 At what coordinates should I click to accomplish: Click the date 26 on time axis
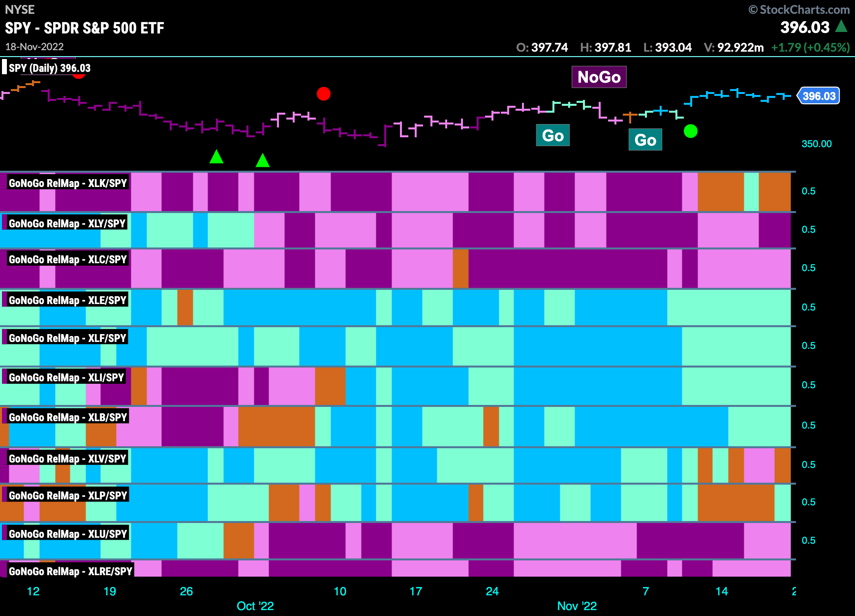coord(186,591)
